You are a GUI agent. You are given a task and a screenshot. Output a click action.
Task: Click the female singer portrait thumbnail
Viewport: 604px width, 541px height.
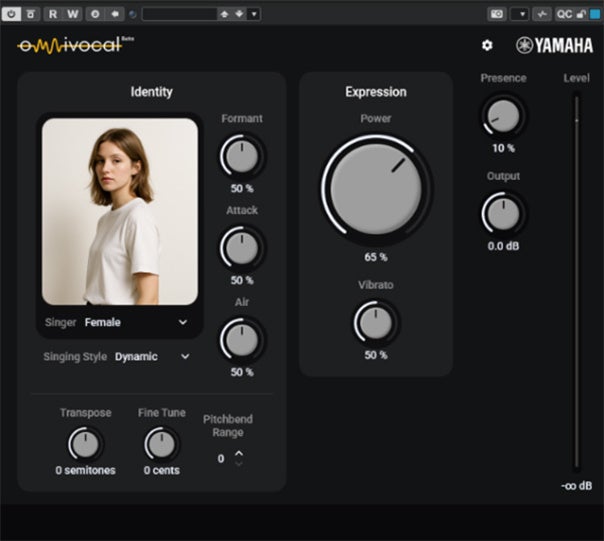(x=120, y=212)
